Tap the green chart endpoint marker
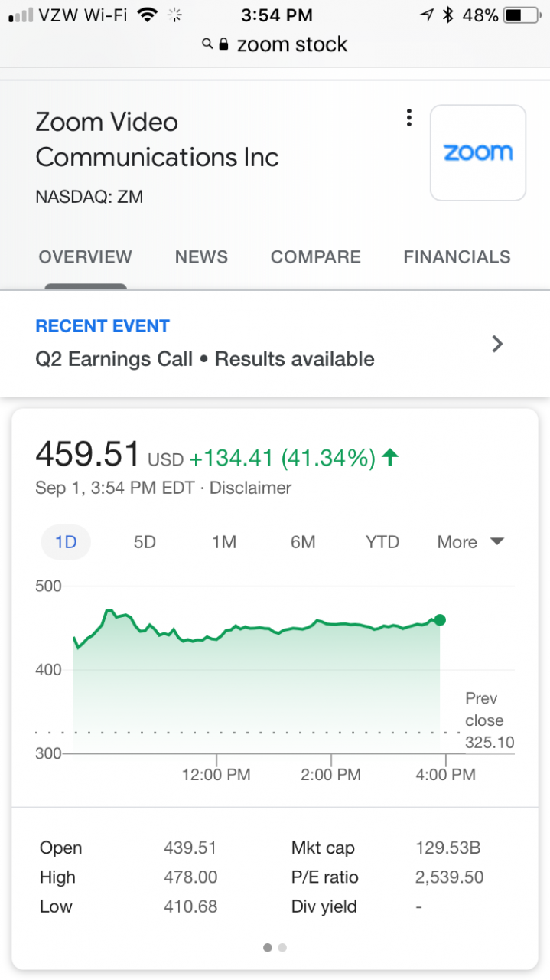The width and height of the screenshot is (550, 980). click(x=439, y=620)
